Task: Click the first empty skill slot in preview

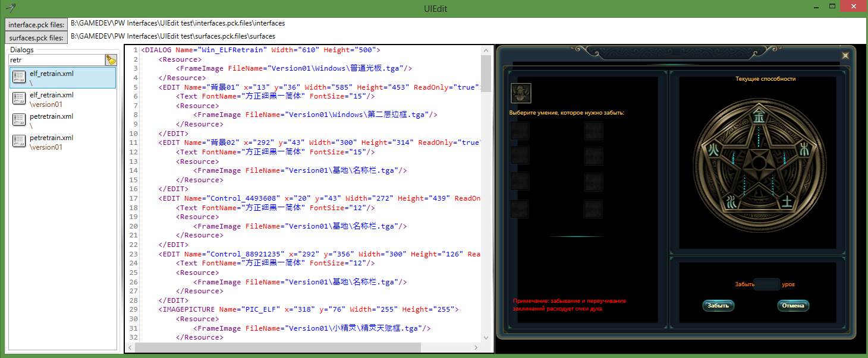Action: point(520,130)
